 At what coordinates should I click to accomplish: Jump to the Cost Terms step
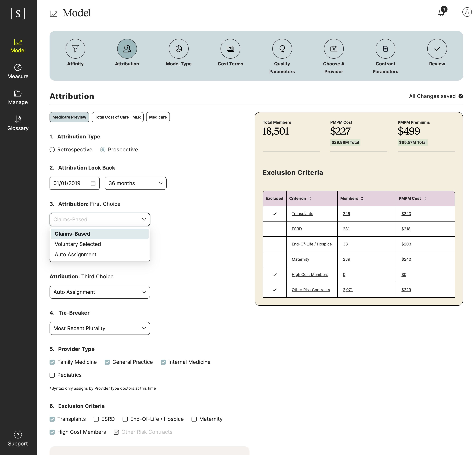pyautogui.click(x=230, y=49)
